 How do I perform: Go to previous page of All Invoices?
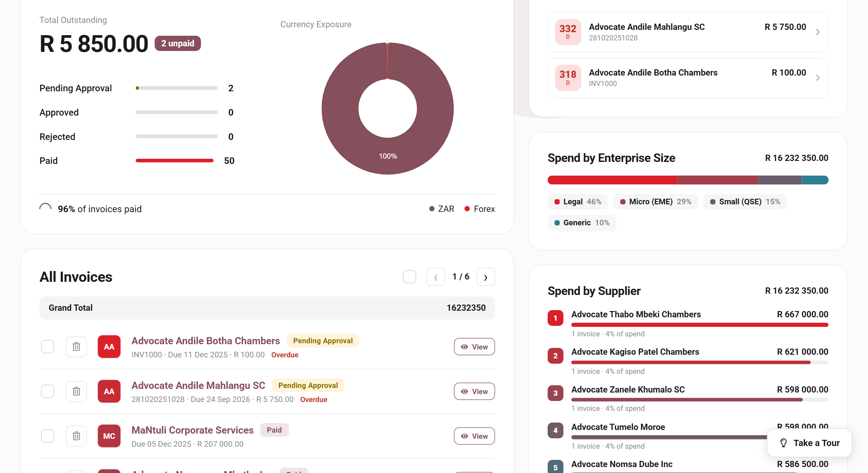[436, 277]
